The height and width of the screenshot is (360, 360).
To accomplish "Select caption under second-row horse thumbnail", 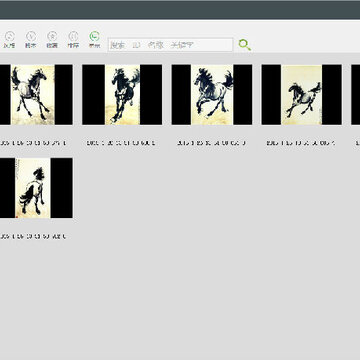I will pos(33,236).
